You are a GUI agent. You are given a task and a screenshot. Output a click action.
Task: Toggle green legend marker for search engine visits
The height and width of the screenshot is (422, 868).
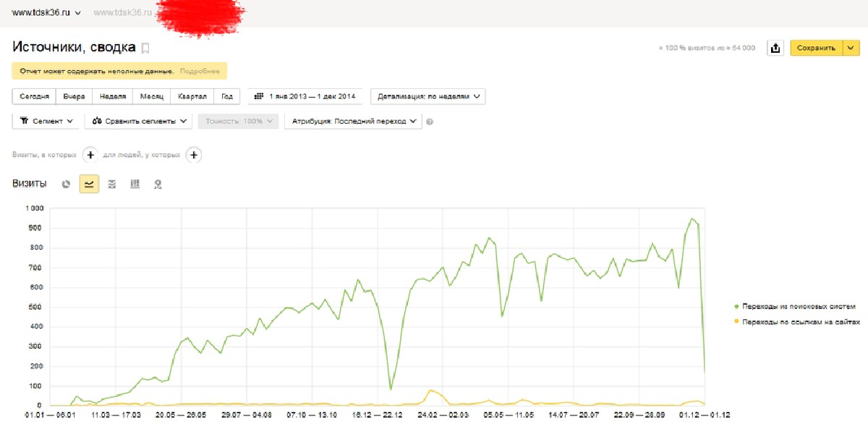[x=736, y=306]
